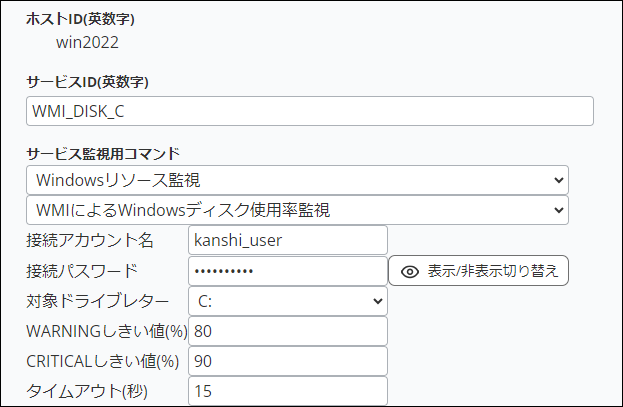Click the WARNINGしきい値(%) label

(106, 331)
